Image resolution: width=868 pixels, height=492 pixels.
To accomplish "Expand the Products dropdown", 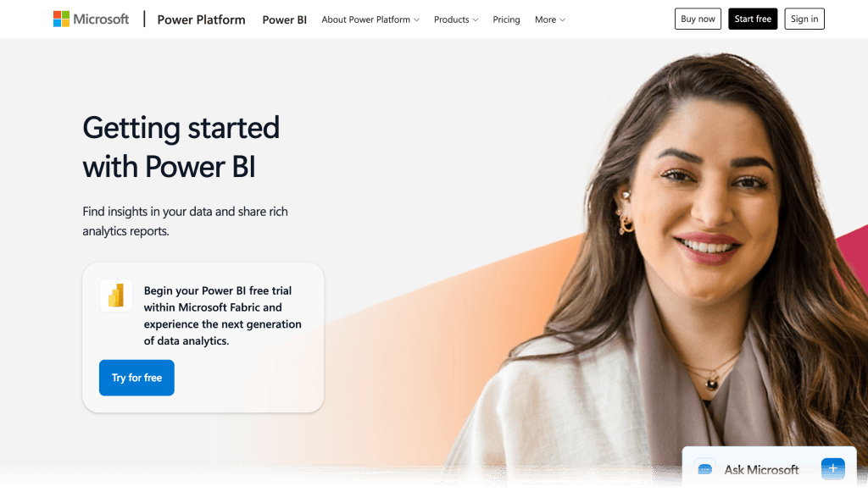I will tap(455, 19).
